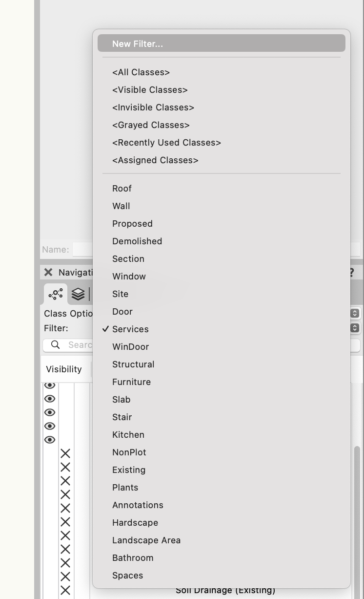Open the Class Options dropdown arrows
The image size is (364, 599).
point(355,313)
